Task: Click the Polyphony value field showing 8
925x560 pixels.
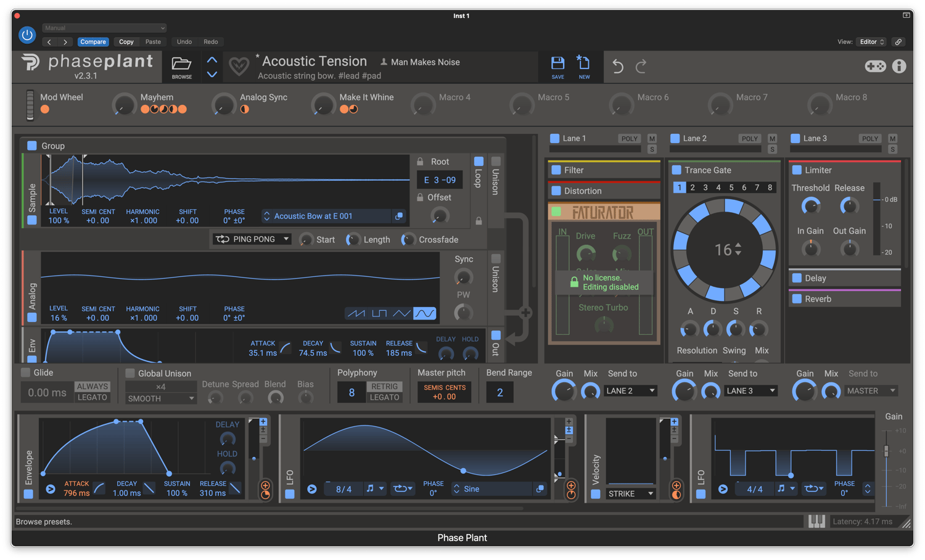Action: (351, 392)
